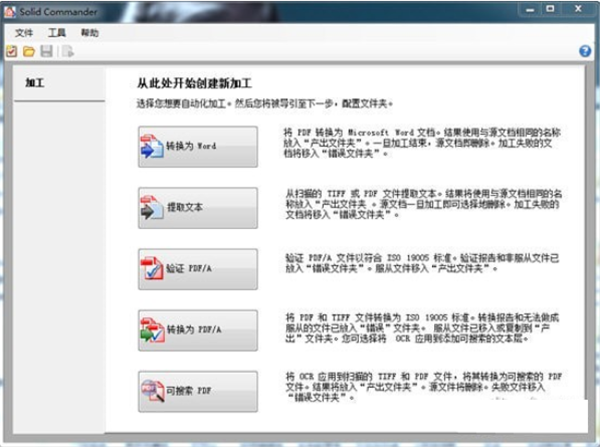Open help via the blue question mark icon
This screenshot has height=447, width=600.
(585, 51)
